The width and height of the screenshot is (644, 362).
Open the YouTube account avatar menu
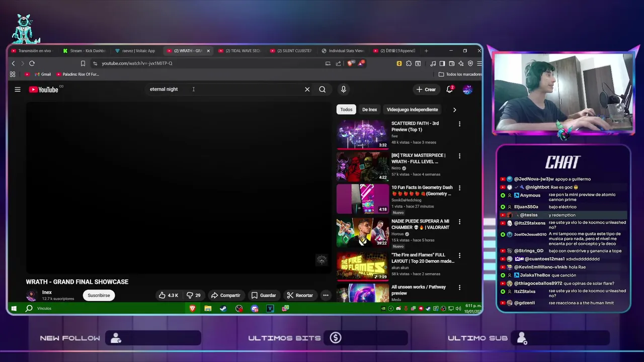click(467, 89)
